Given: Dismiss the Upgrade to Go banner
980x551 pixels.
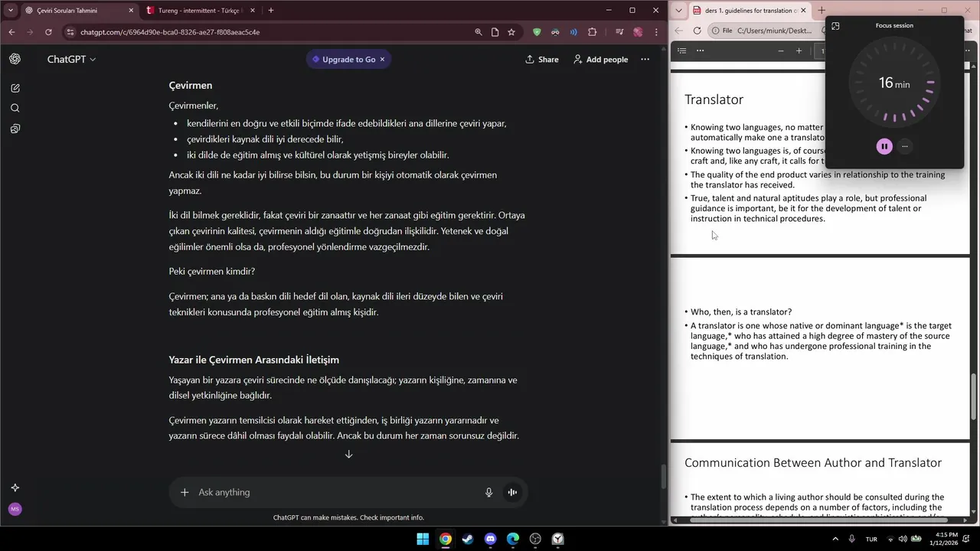Looking at the screenshot, I should 382,59.
